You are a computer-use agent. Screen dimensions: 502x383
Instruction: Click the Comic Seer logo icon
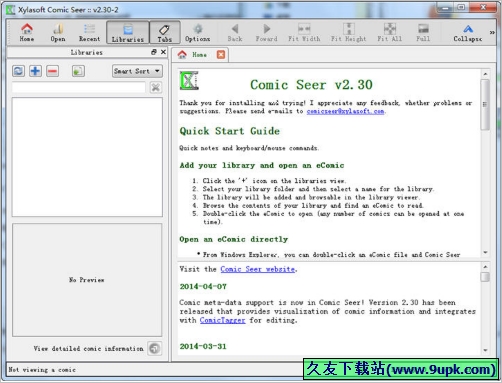[189, 80]
